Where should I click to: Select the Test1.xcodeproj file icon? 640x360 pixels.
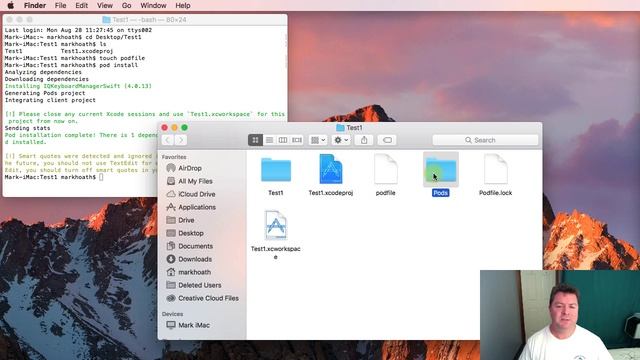click(331, 169)
